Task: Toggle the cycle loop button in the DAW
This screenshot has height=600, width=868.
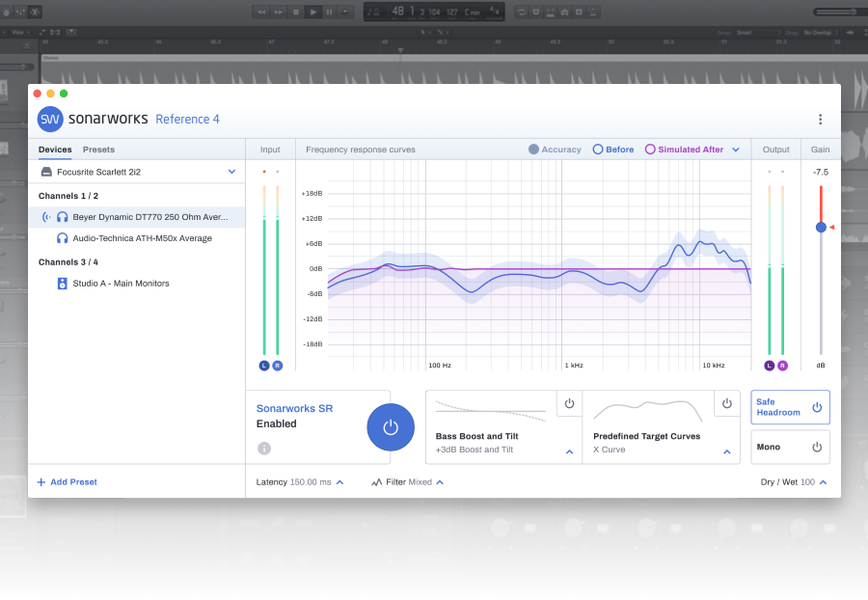Action: click(x=522, y=12)
